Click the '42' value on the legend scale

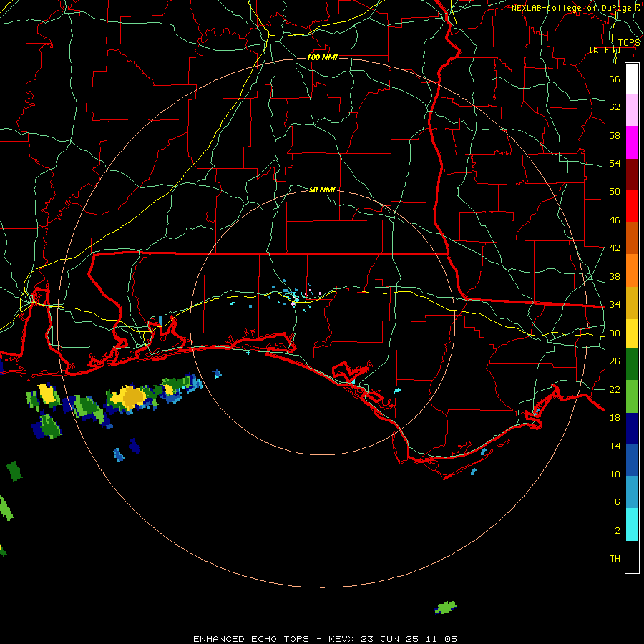(615, 248)
